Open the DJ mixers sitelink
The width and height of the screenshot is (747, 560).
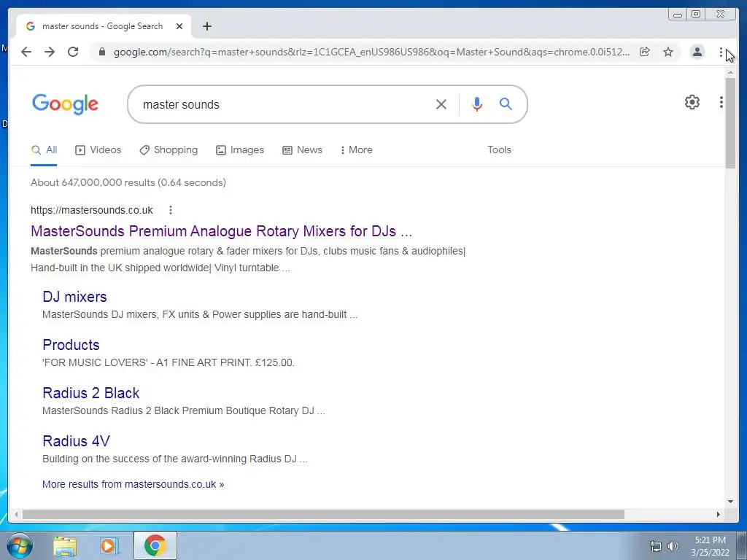[75, 297]
